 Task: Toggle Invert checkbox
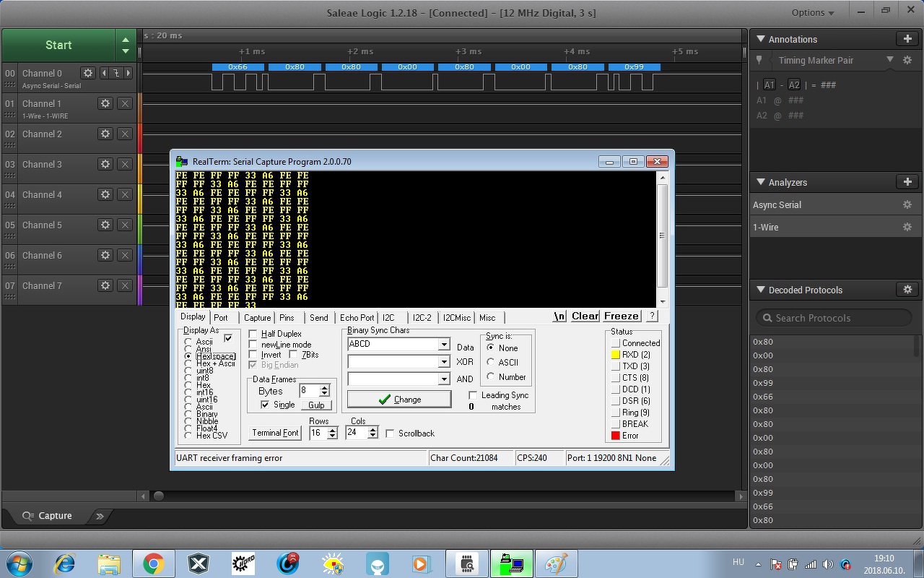point(253,355)
